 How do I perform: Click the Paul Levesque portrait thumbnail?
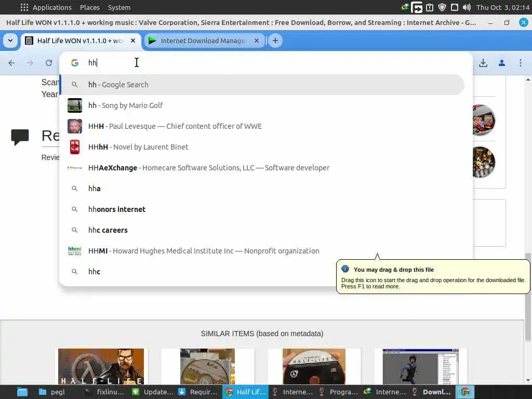pyautogui.click(x=75, y=126)
